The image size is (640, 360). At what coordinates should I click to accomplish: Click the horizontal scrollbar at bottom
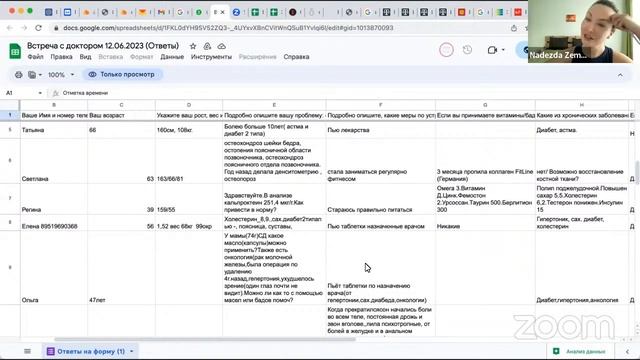coord(204,339)
